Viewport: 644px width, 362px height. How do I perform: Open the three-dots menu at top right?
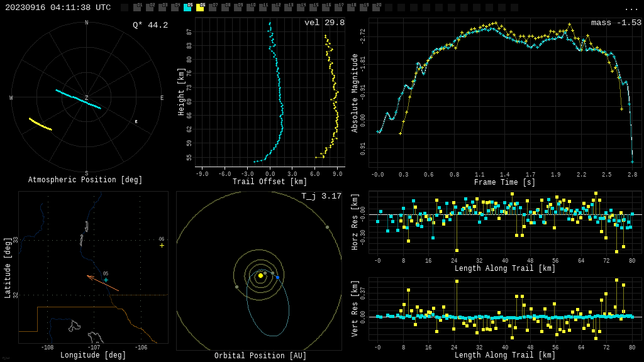(x=631, y=9)
